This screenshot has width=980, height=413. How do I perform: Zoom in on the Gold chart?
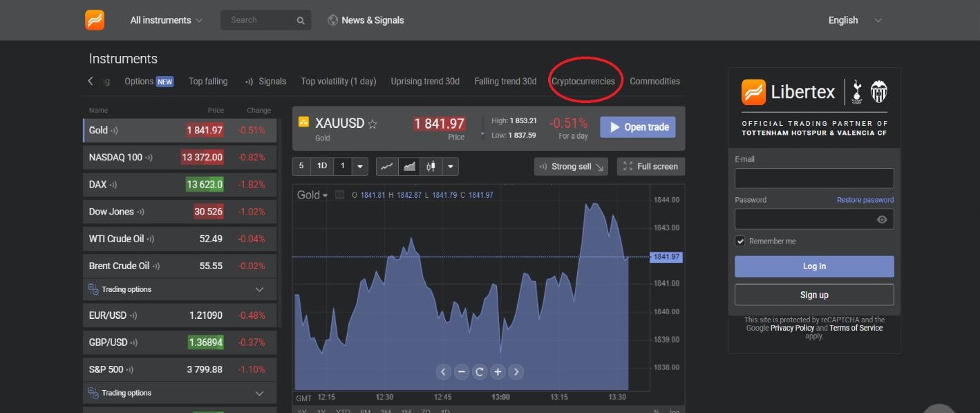coord(498,371)
